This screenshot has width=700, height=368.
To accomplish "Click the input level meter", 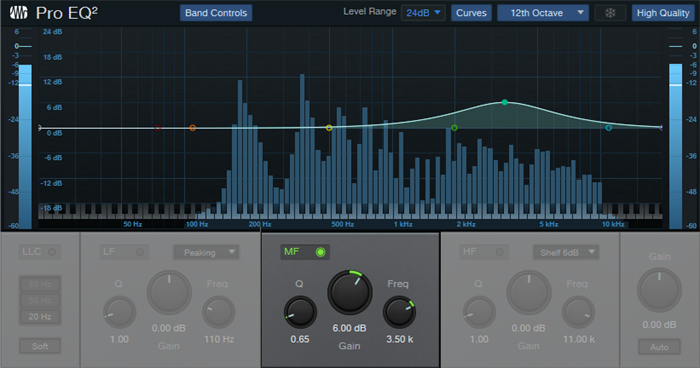I will point(25,146).
